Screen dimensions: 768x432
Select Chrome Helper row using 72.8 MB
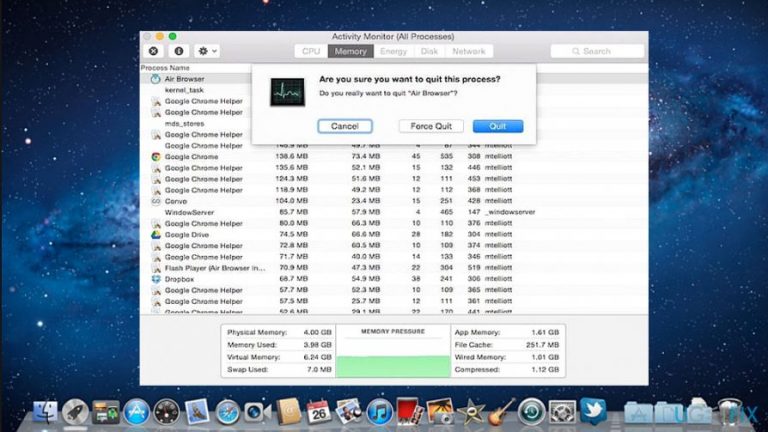tap(394, 245)
